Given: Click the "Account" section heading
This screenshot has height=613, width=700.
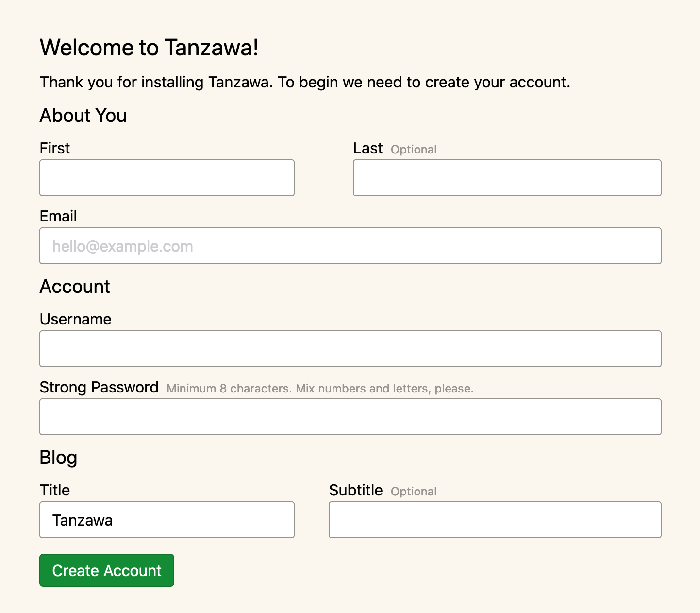Looking at the screenshot, I should 75,287.
